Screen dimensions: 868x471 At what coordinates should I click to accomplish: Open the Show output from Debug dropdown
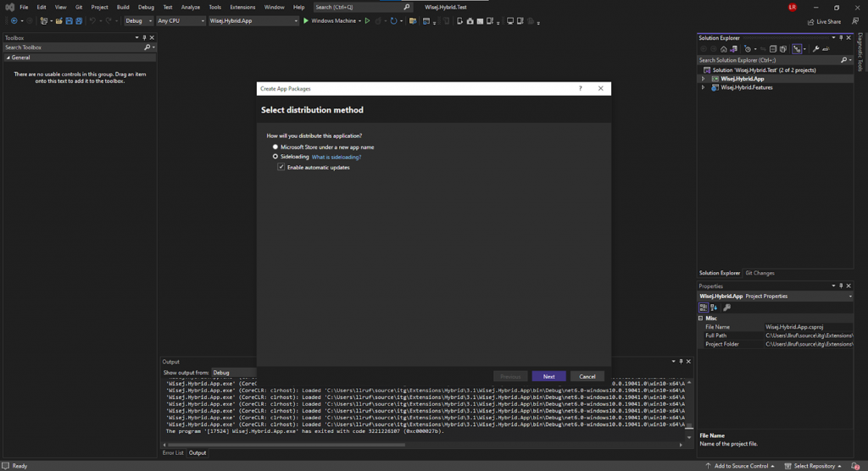[x=234, y=373]
